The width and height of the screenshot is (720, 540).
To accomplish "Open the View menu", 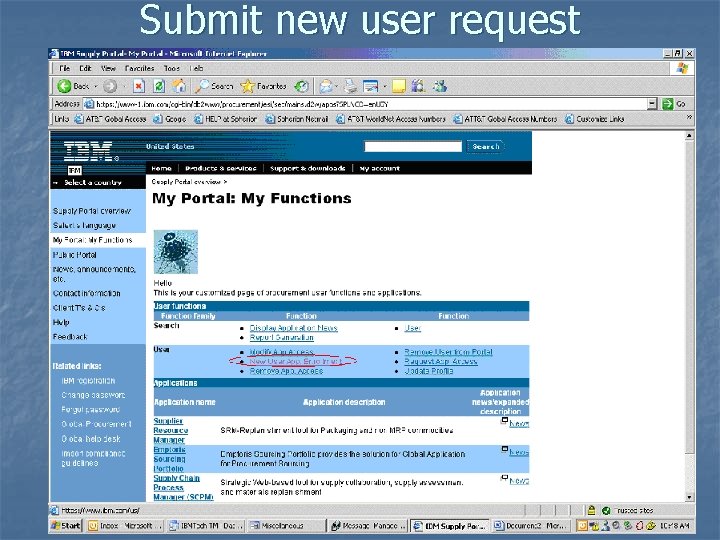I will coord(108,68).
